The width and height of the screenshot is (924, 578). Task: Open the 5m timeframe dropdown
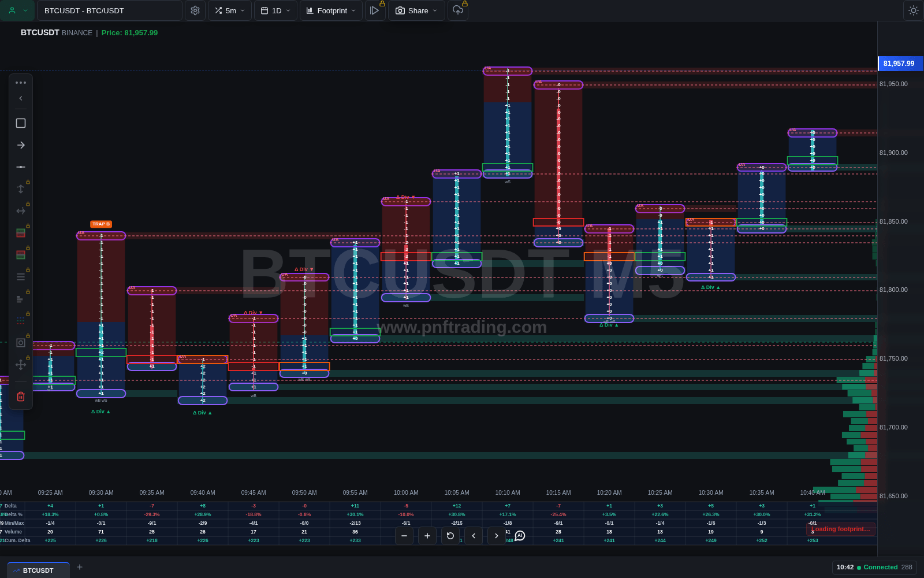point(229,10)
